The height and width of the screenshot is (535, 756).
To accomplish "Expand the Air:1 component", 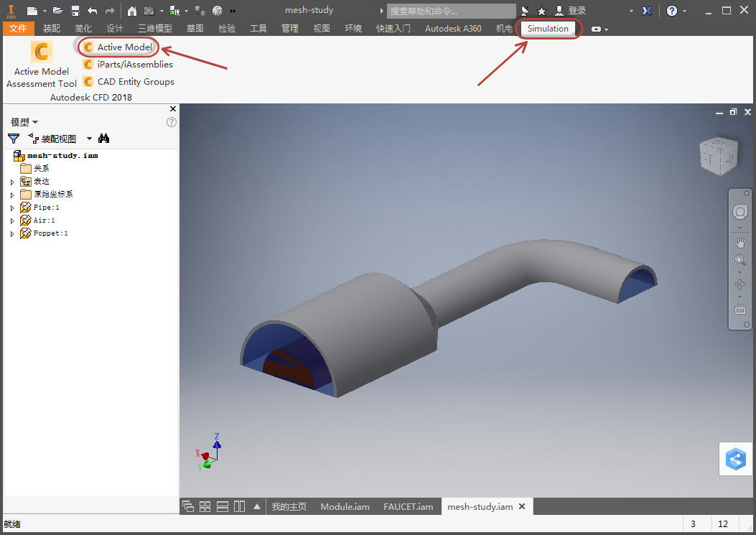I will 12,221.
